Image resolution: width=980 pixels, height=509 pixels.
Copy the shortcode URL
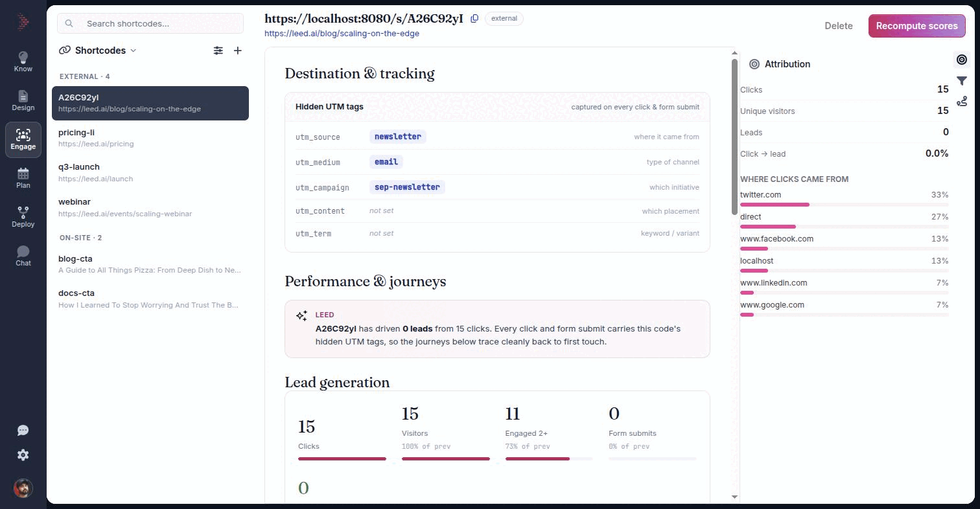tap(474, 19)
